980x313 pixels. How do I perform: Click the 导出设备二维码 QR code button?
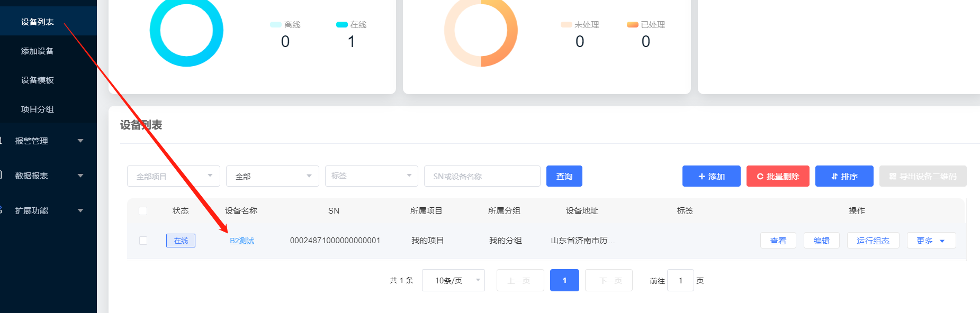pyautogui.click(x=922, y=176)
